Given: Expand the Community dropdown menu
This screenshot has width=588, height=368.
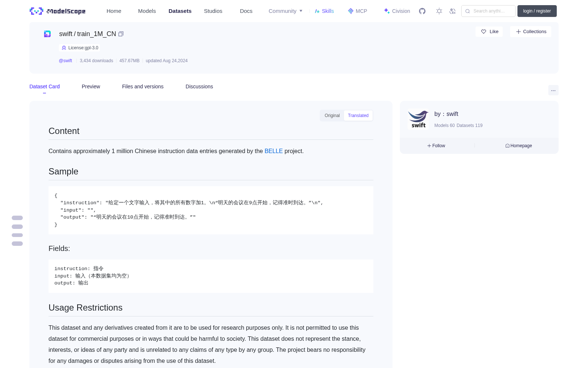Looking at the screenshot, I should [x=286, y=11].
